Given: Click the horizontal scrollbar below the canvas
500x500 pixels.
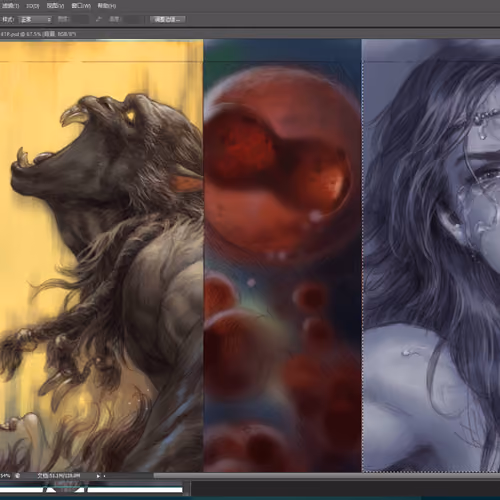Looking at the screenshot, I should tap(327, 476).
